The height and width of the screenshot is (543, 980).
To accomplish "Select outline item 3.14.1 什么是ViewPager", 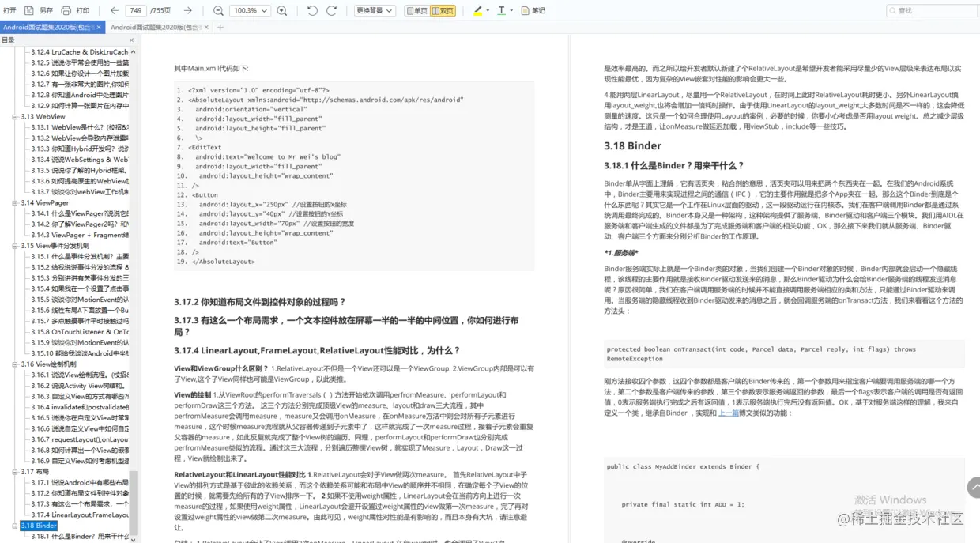I will click(80, 213).
